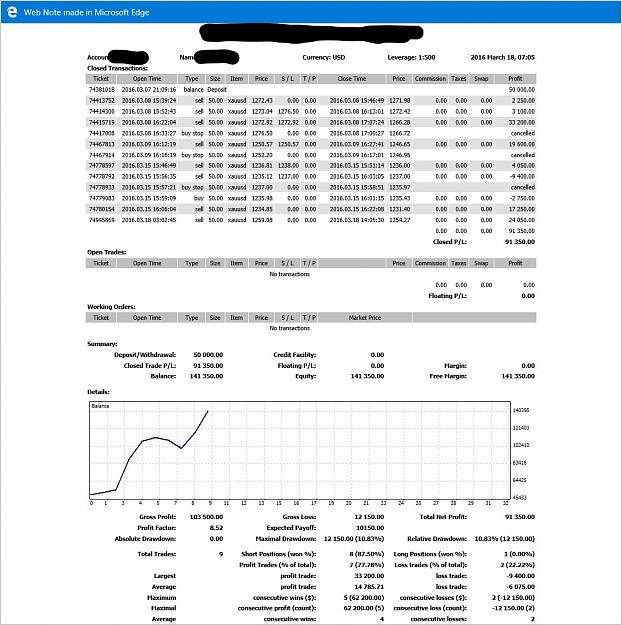Click the "Working Orders:" section heading
This screenshot has width=622, height=625.
111,307
